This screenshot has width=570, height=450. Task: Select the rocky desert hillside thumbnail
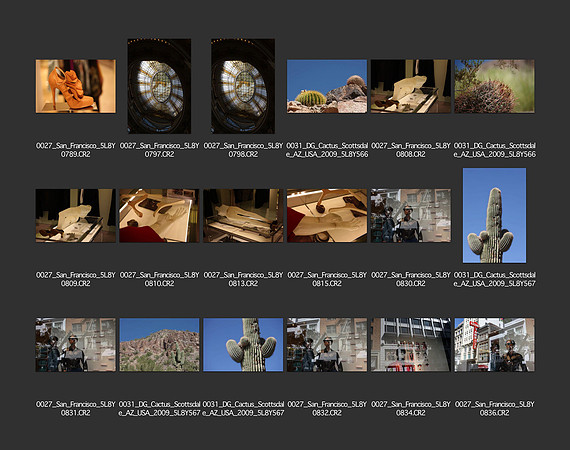coord(159,345)
